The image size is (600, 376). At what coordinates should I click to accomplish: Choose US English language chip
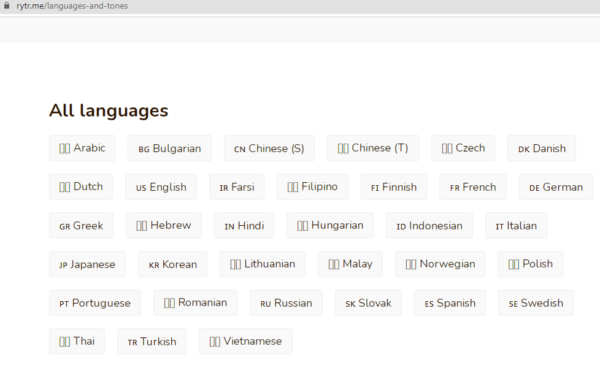click(161, 187)
